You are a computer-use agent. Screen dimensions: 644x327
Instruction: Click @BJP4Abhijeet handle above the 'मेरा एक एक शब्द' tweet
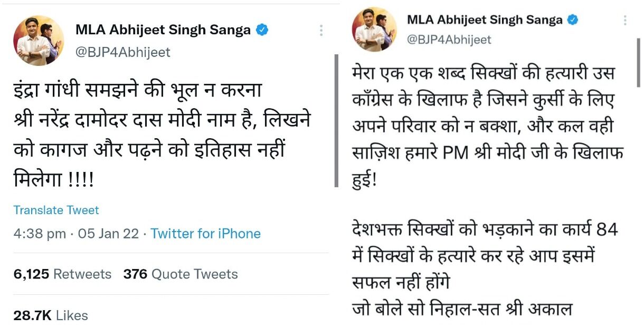(x=449, y=40)
